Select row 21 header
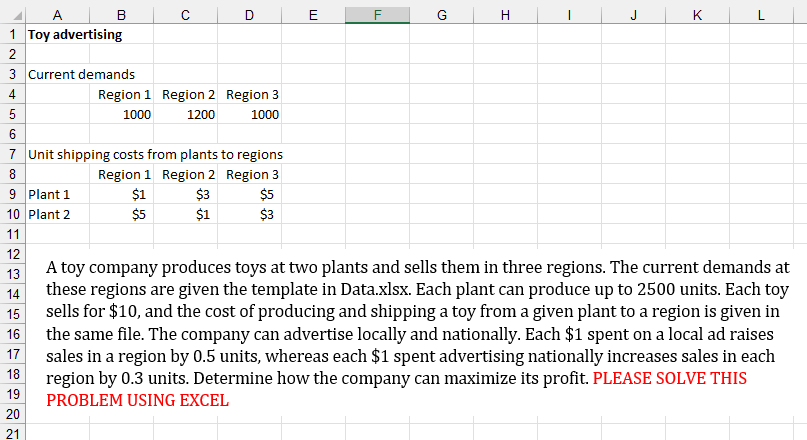 (12, 432)
